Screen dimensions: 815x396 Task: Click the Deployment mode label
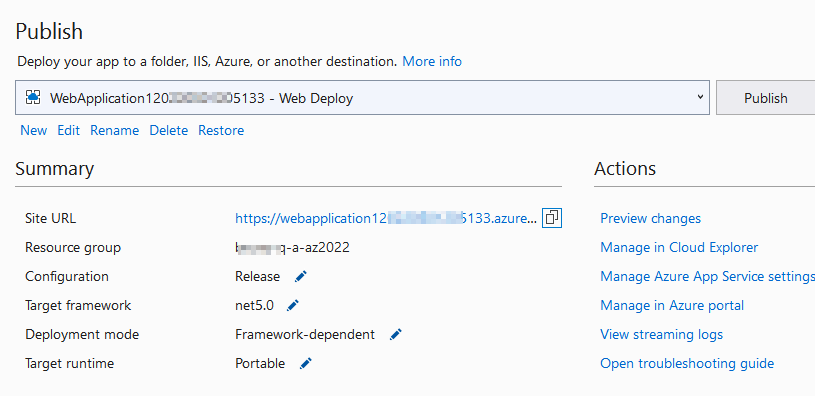click(x=82, y=335)
